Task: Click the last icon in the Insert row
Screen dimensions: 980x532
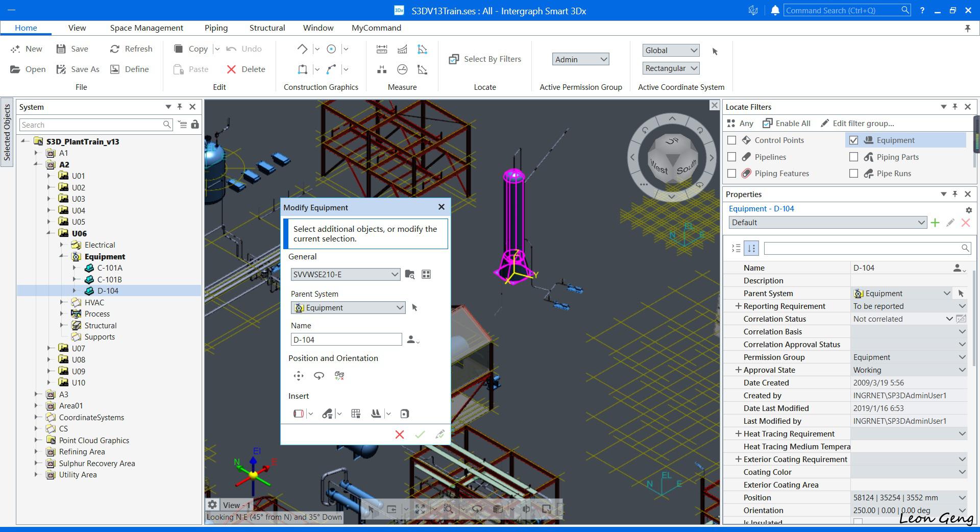Action: 405,414
